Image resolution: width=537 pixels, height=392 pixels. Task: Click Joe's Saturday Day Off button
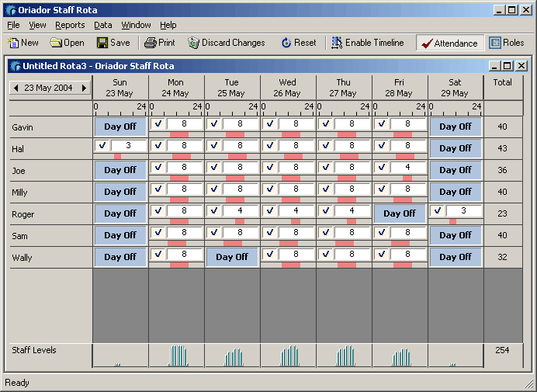[x=456, y=170]
